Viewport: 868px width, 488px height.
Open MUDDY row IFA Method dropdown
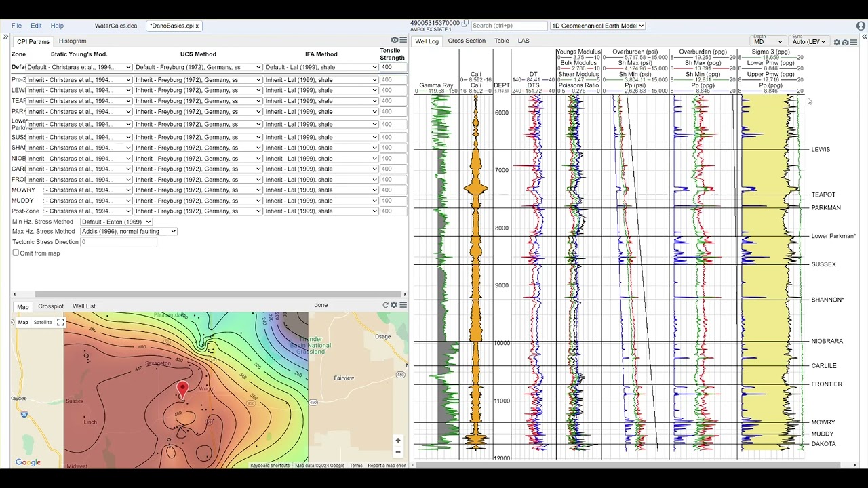[321, 201]
